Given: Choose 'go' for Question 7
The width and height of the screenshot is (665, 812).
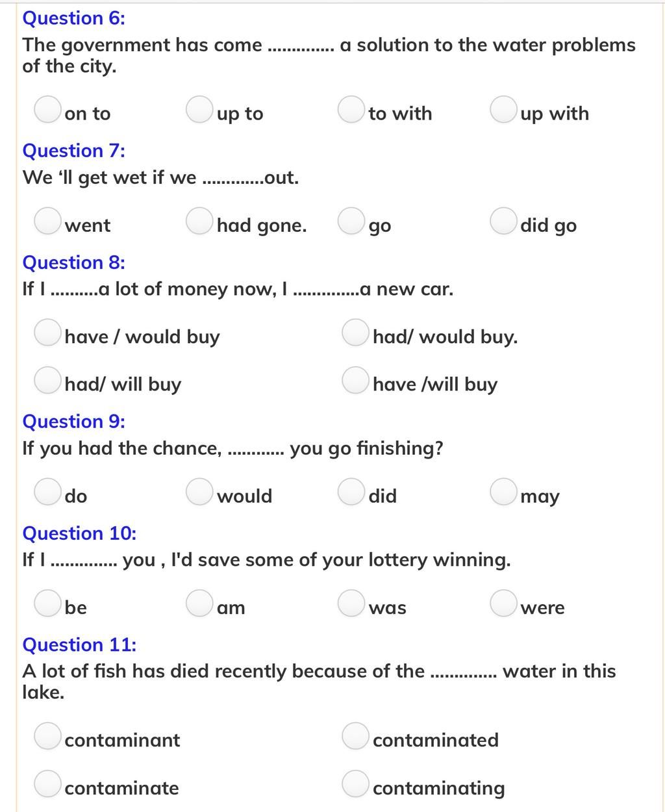Looking at the screenshot, I should [351, 221].
